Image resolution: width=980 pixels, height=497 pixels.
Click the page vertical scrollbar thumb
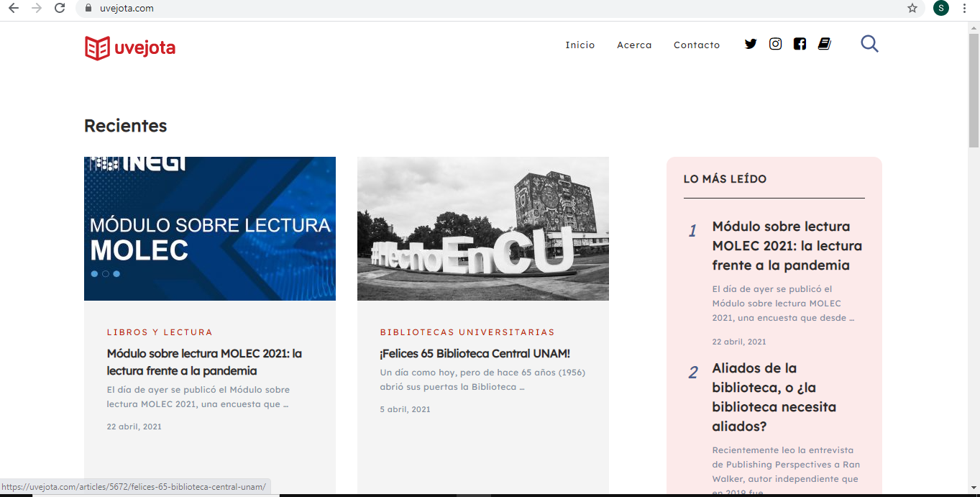point(974,90)
